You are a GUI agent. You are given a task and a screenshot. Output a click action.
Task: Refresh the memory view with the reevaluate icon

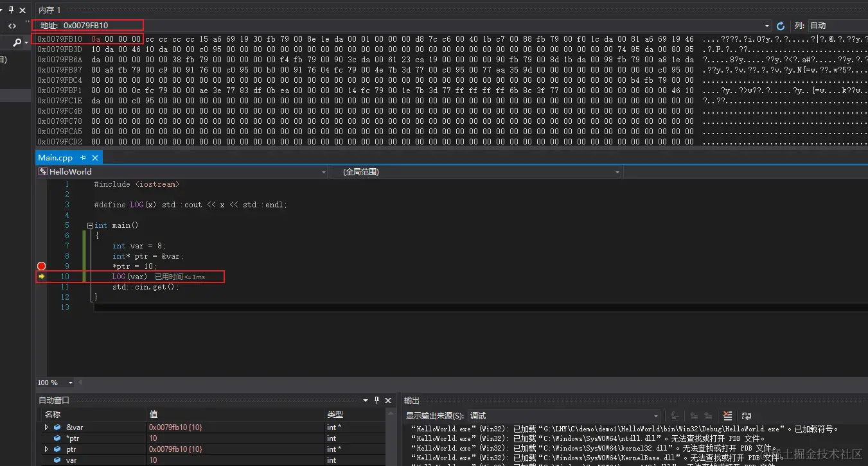click(781, 26)
